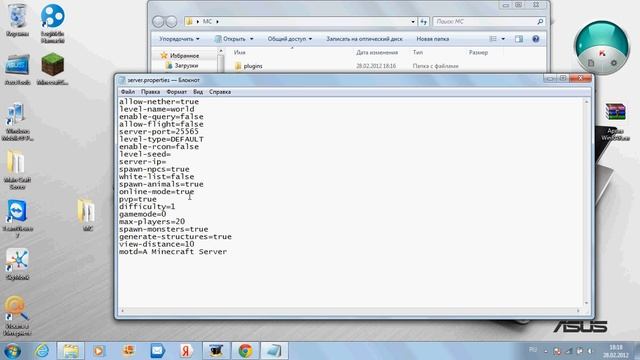
Task: Open the Вид menu in Notepad
Action: point(198,92)
